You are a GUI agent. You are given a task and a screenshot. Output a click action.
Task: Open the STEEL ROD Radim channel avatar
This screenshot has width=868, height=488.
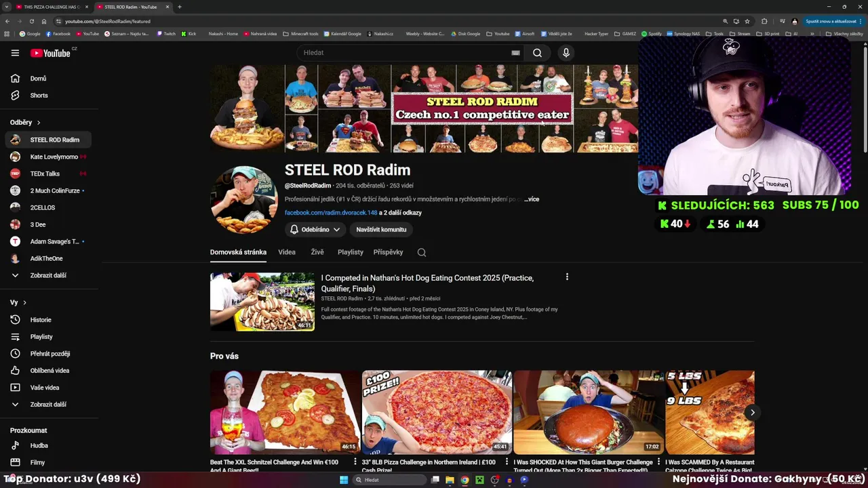[244, 200]
